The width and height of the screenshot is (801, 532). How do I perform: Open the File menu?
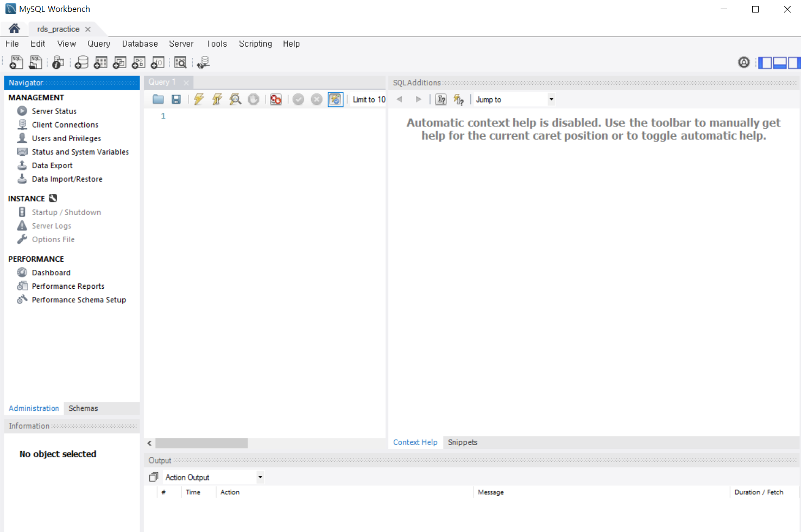coord(12,44)
